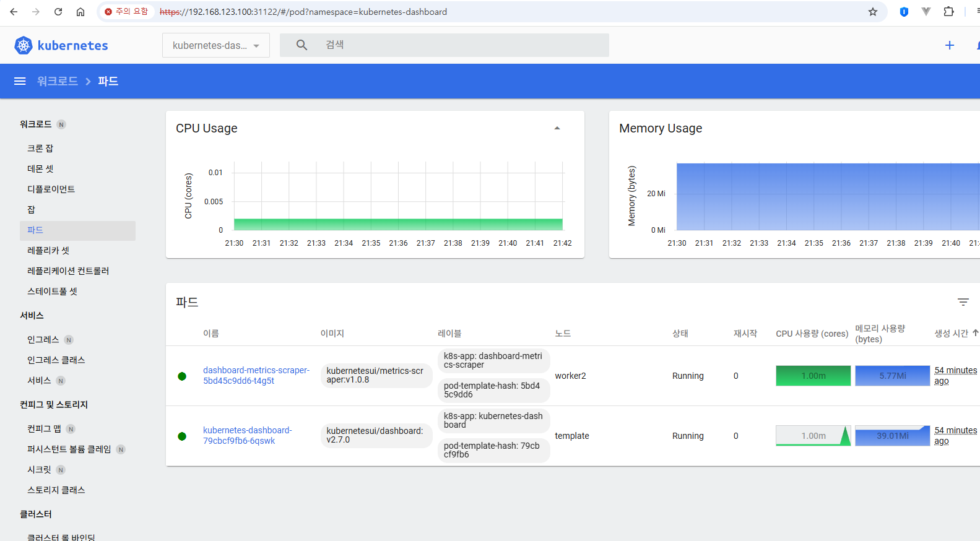This screenshot has width=980, height=541.
Task: Open 잡 in the sidebar
Action: coord(31,210)
